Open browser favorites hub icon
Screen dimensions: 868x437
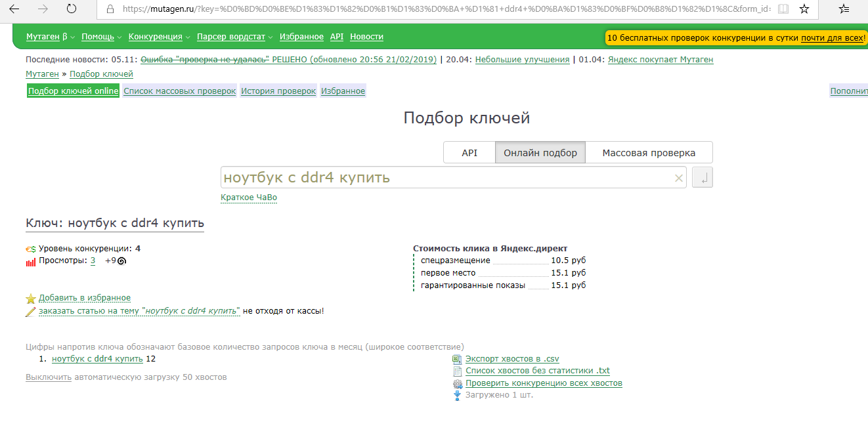(x=845, y=9)
